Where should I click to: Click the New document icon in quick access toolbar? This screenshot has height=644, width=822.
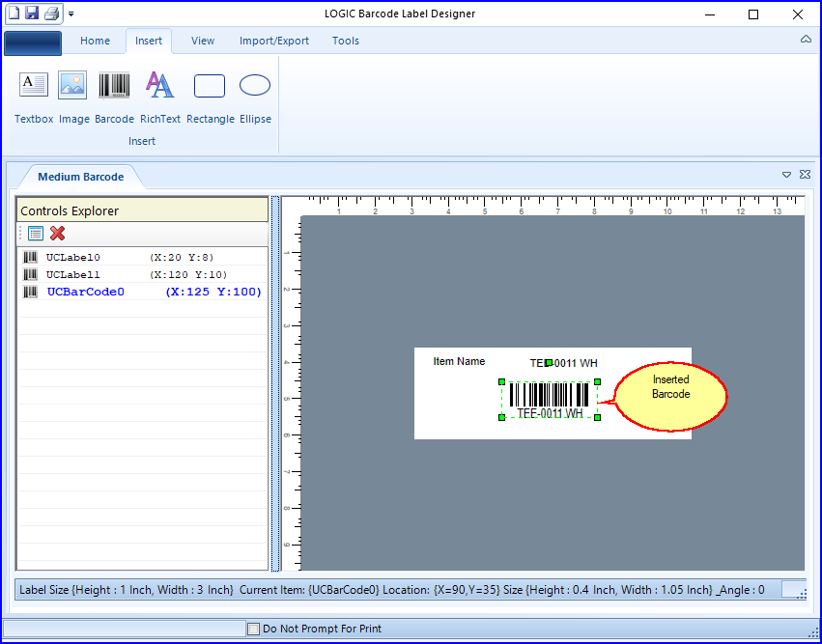coord(14,14)
